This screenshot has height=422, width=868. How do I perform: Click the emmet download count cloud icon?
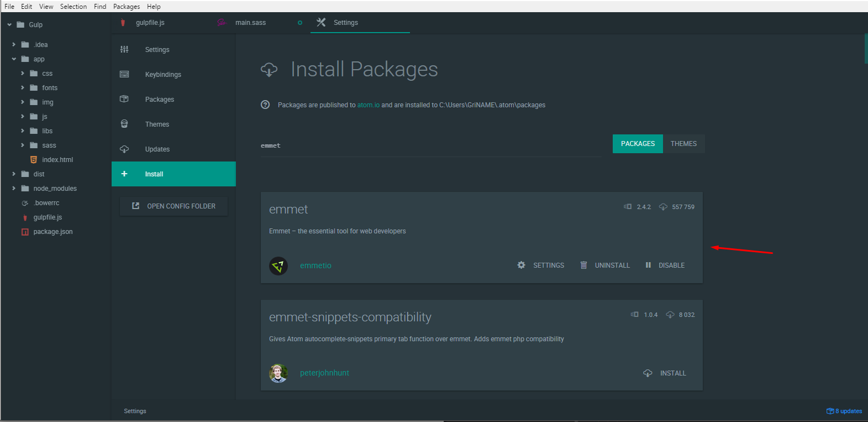[663, 207]
